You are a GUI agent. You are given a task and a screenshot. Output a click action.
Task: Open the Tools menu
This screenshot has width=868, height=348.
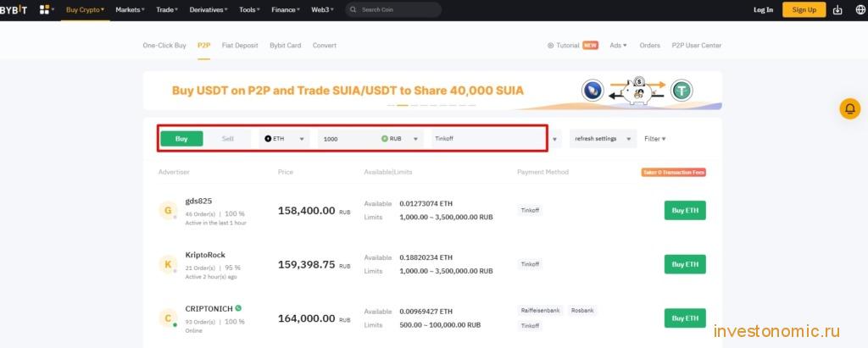(x=250, y=10)
